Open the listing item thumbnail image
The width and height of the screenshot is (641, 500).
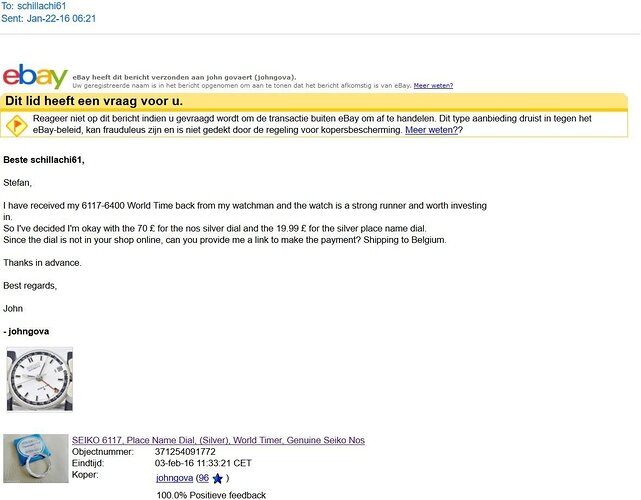click(x=36, y=458)
